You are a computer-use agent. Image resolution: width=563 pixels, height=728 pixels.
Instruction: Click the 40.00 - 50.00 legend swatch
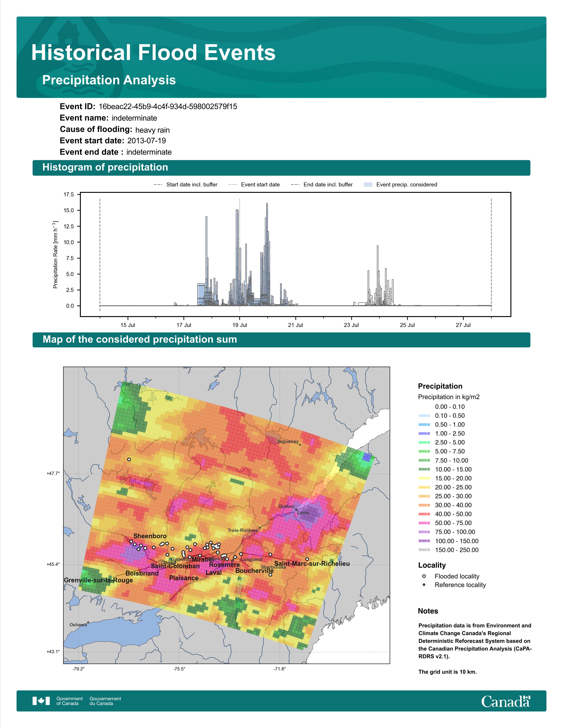tap(424, 514)
